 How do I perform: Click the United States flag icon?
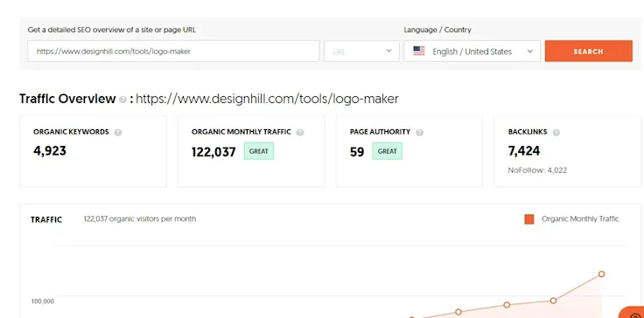[x=419, y=51]
